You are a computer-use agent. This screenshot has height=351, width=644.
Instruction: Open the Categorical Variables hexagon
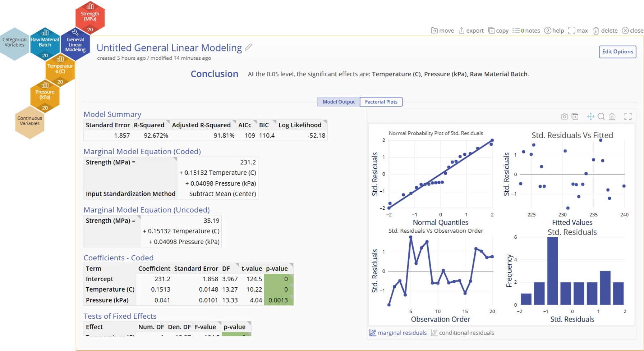click(x=14, y=43)
